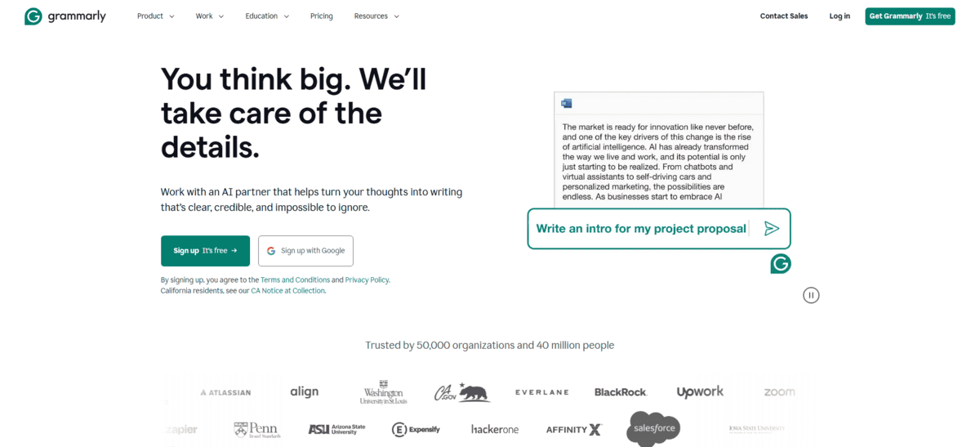Screen dimensions: 980x447
Task: Go to the Pricing page
Action: tap(322, 16)
